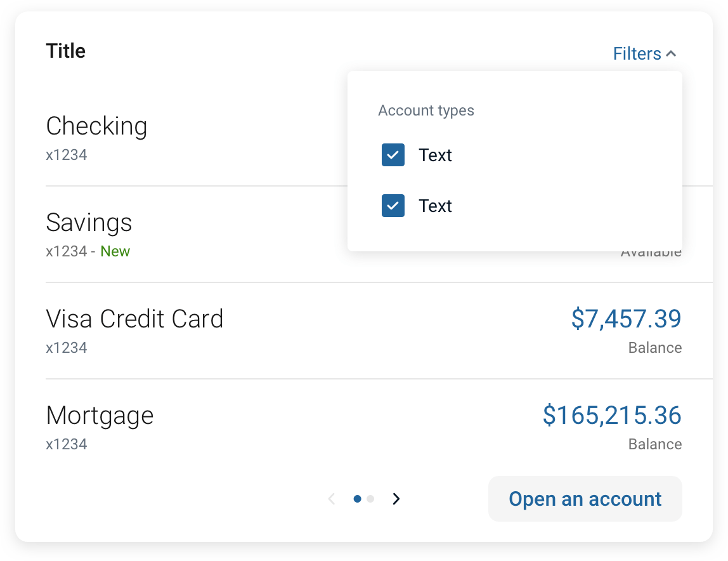728x561 pixels.
Task: Click the Filters link text
Action: click(x=637, y=54)
